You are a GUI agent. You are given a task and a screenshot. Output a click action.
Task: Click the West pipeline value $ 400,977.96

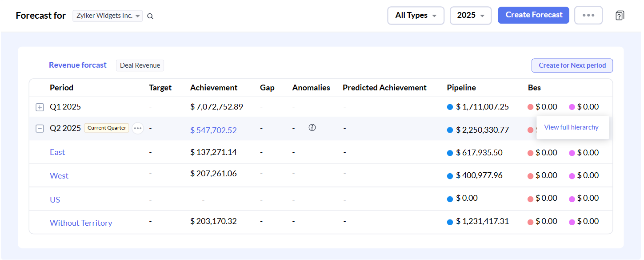pos(479,175)
